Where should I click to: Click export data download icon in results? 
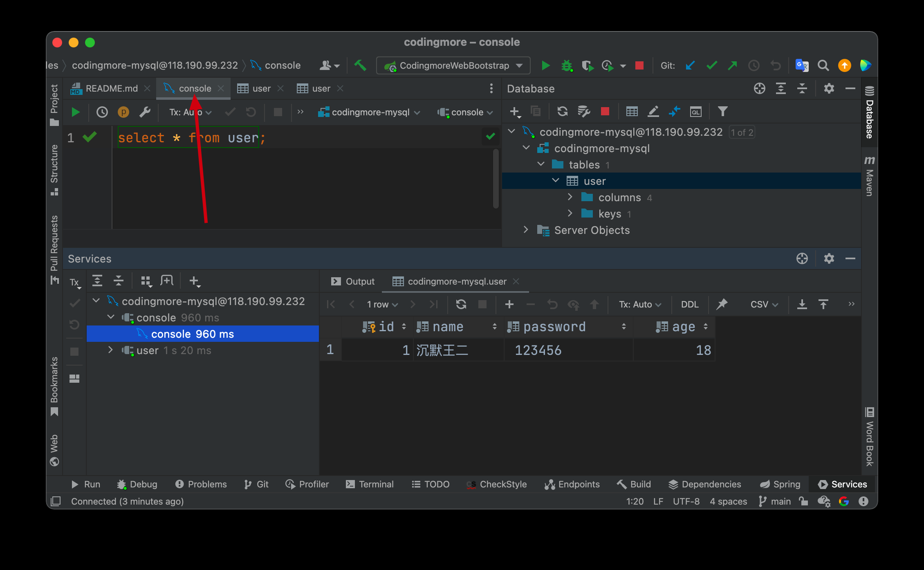[802, 304]
